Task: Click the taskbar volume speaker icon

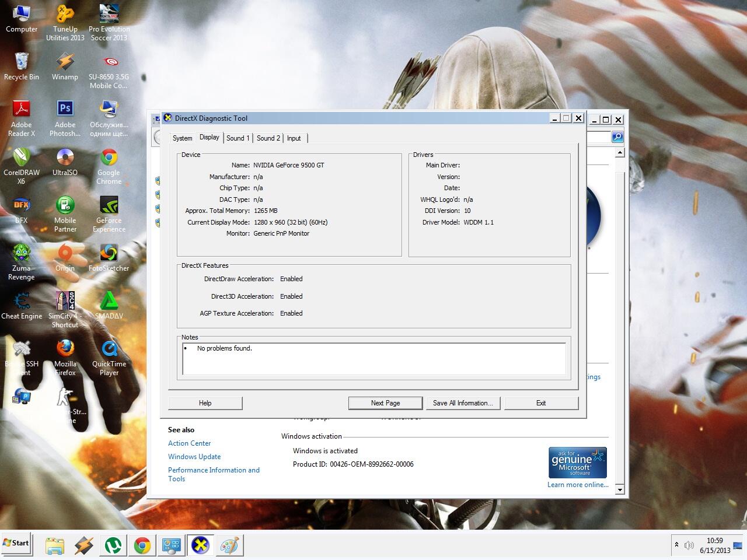Action: pos(689,545)
